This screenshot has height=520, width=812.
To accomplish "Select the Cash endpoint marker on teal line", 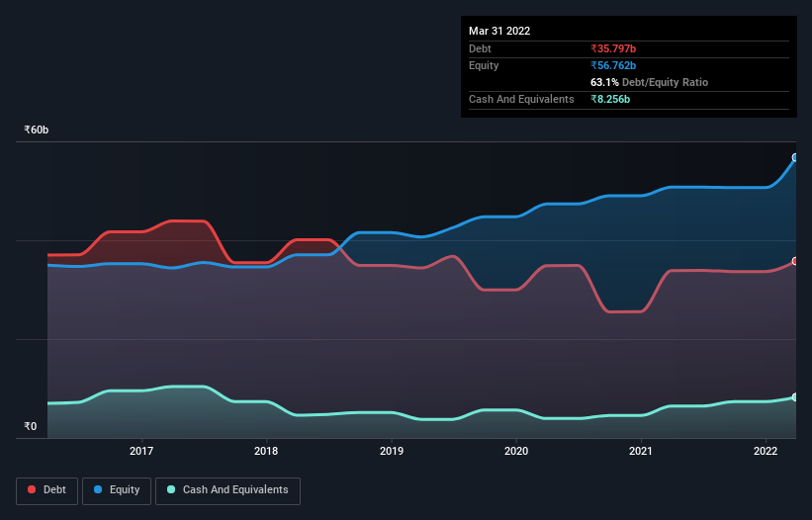I will (795, 397).
